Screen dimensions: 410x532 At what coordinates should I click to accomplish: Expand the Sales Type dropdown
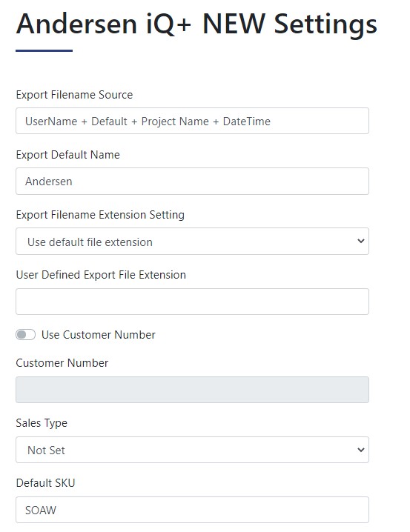pyautogui.click(x=192, y=450)
